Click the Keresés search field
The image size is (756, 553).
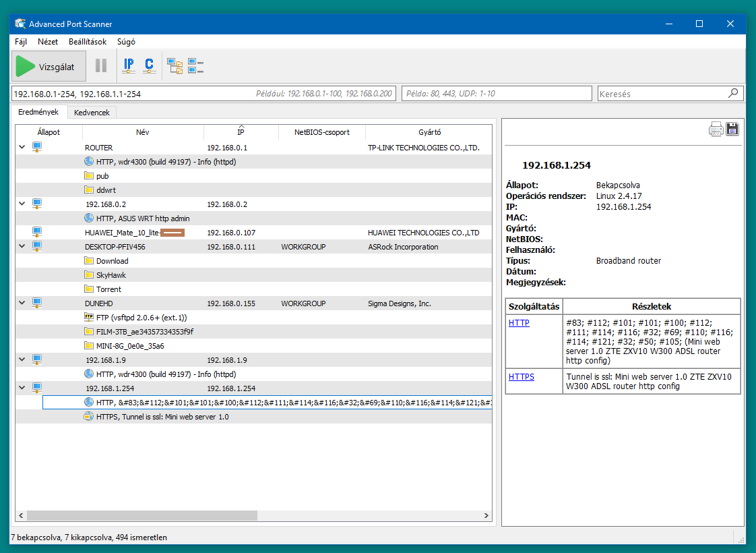click(670, 94)
